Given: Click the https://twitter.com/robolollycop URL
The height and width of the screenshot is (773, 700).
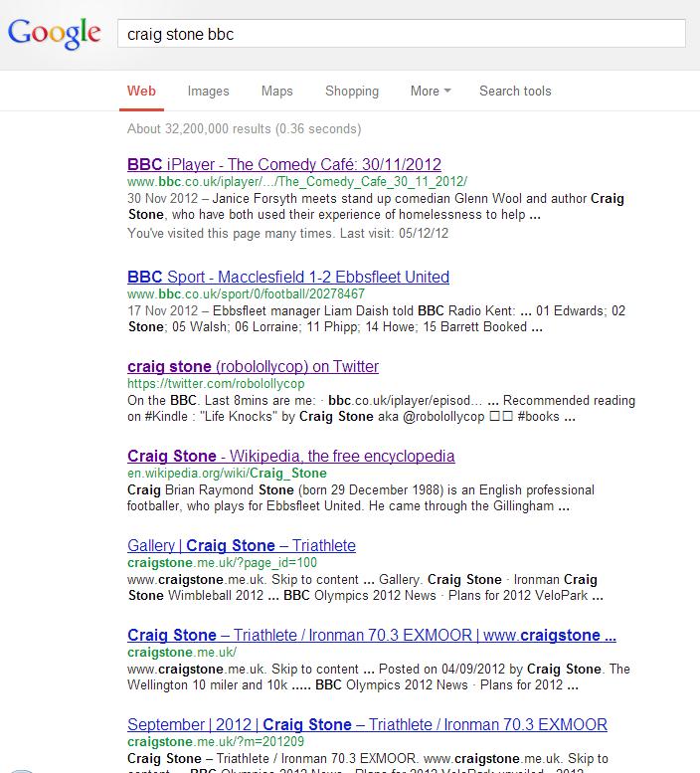Looking at the screenshot, I should coord(216,384).
